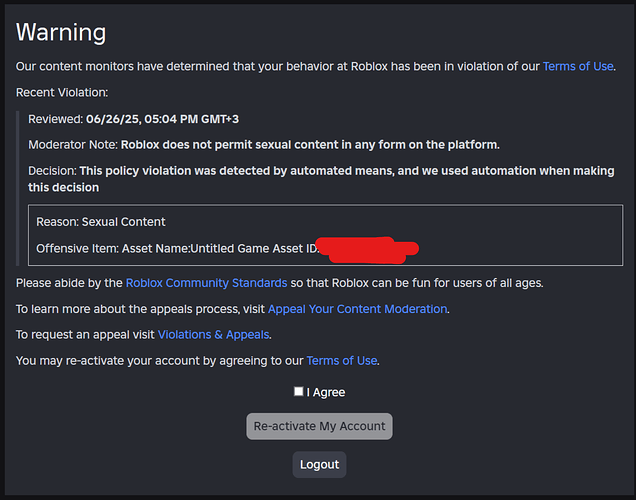
Task: Click Terms of Use in the re-activate sentence
Action: point(342,361)
